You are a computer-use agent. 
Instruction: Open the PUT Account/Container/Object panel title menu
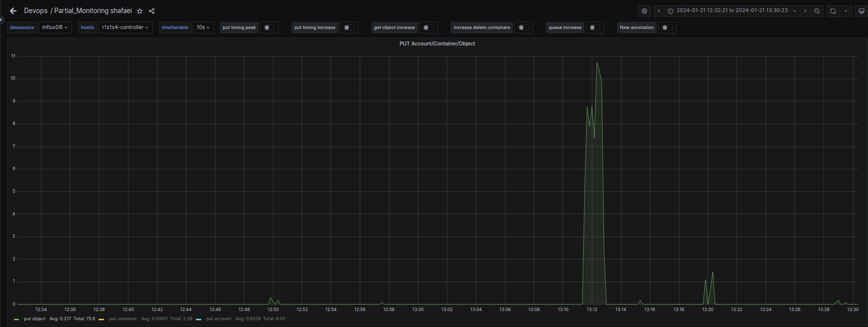pyautogui.click(x=437, y=43)
